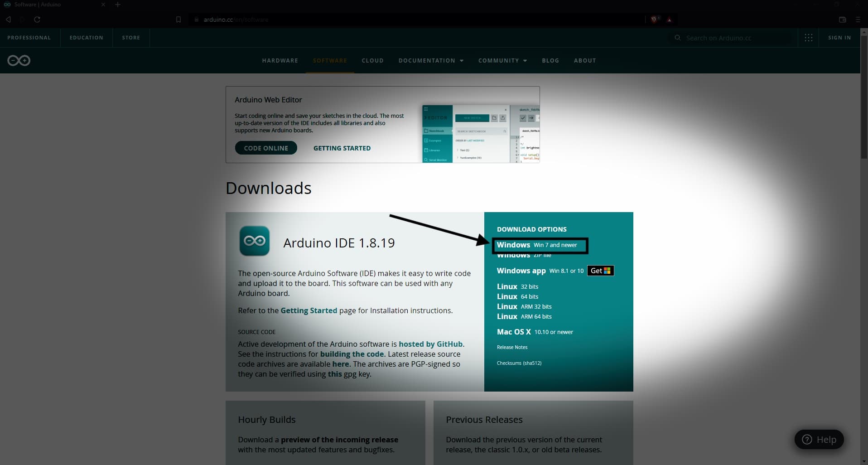Open the Store section

131,38
